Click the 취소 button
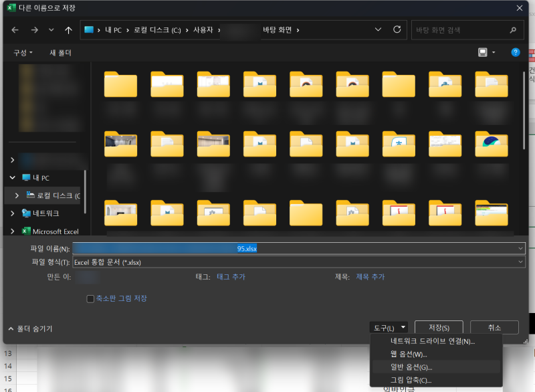The image size is (535, 392). [x=494, y=328]
